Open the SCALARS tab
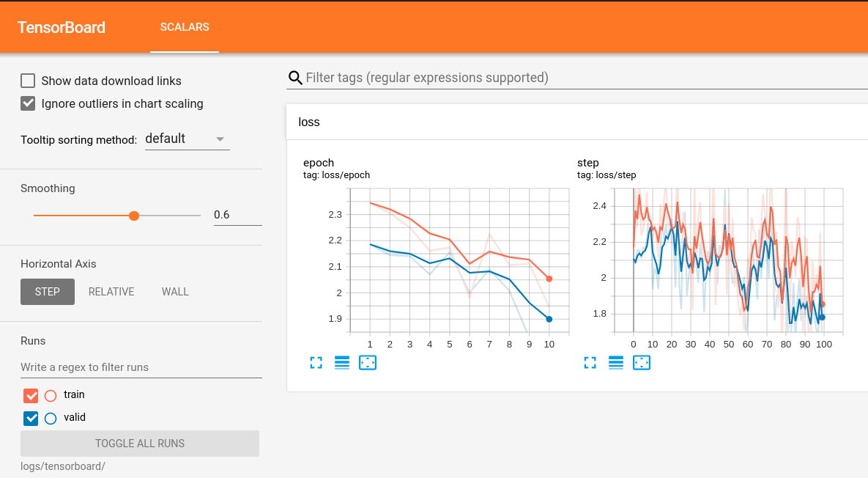 tap(185, 27)
